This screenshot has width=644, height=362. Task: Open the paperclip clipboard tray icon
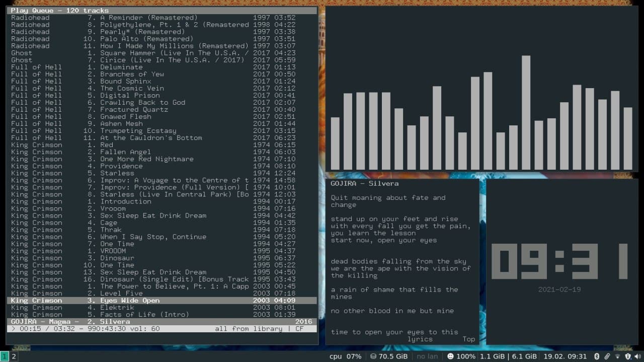(x=607, y=356)
